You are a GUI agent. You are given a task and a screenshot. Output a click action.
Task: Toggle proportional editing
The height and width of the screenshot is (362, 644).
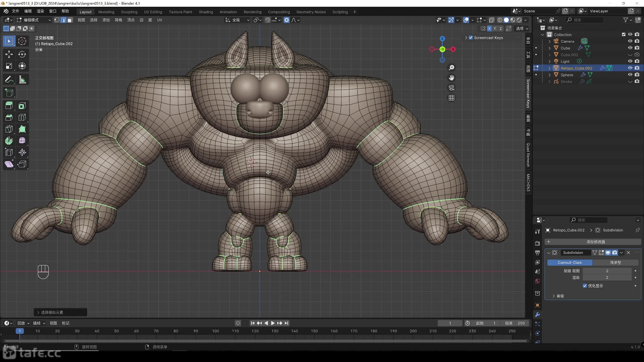pos(287,20)
